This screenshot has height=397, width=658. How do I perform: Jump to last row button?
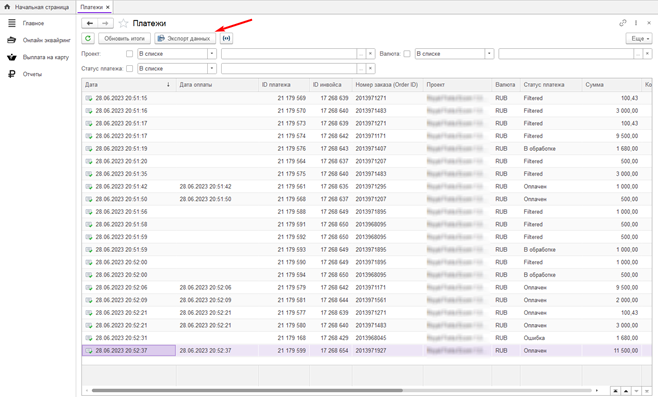pos(647,391)
